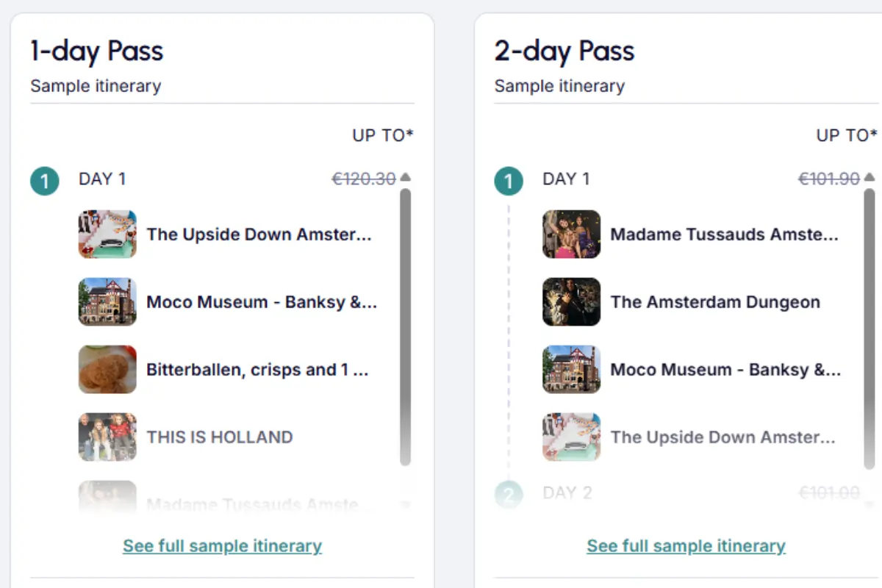Image resolution: width=882 pixels, height=588 pixels.
Task: Open the THIS IS HOLLAND attraction thumbnail
Action: tap(107, 437)
